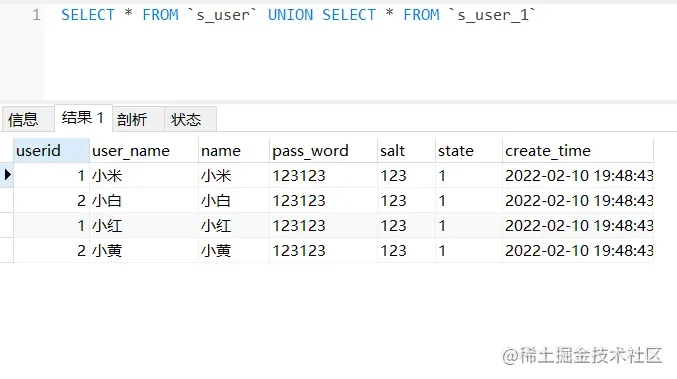The height and width of the screenshot is (379, 677).
Task: Click the 小米 cell in name column
Action: click(x=234, y=176)
